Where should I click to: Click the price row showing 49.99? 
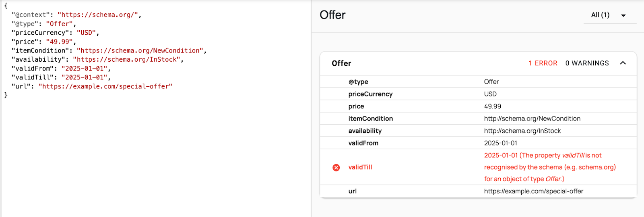478,106
